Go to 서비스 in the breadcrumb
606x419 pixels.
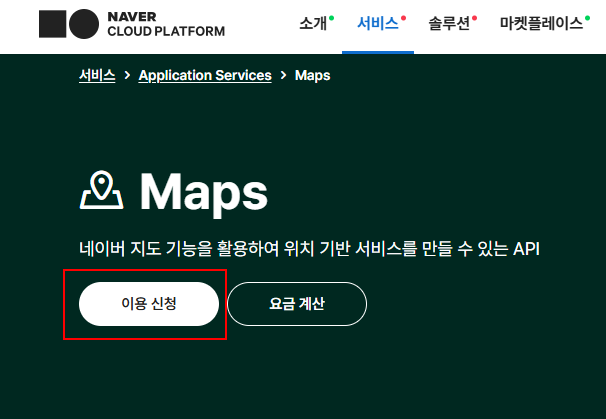click(x=97, y=75)
